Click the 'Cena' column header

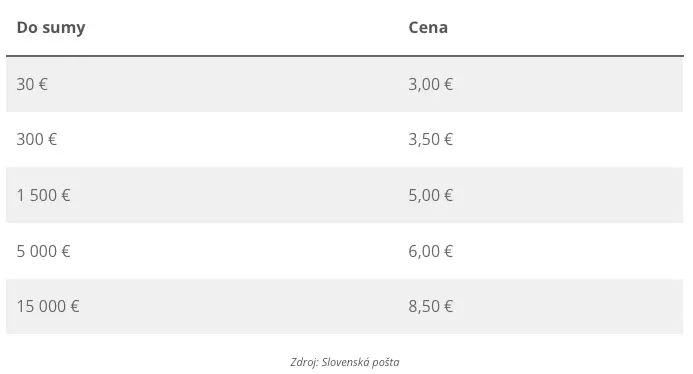[x=428, y=27]
